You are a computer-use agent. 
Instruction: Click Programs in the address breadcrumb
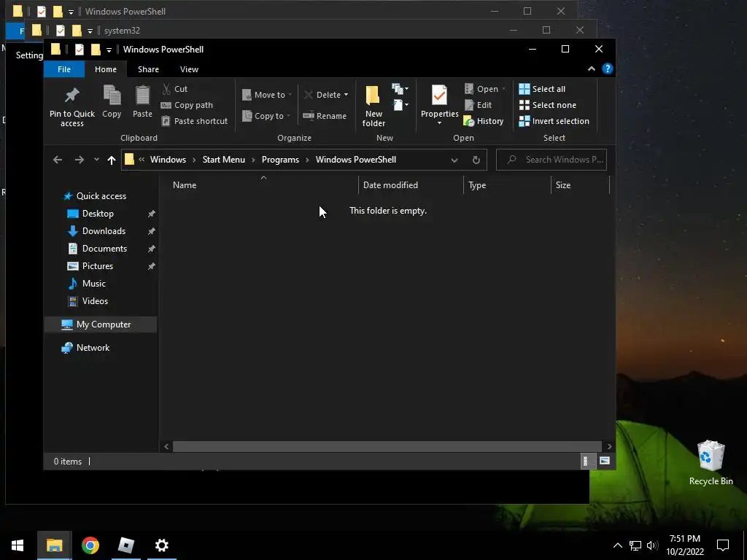pos(281,160)
